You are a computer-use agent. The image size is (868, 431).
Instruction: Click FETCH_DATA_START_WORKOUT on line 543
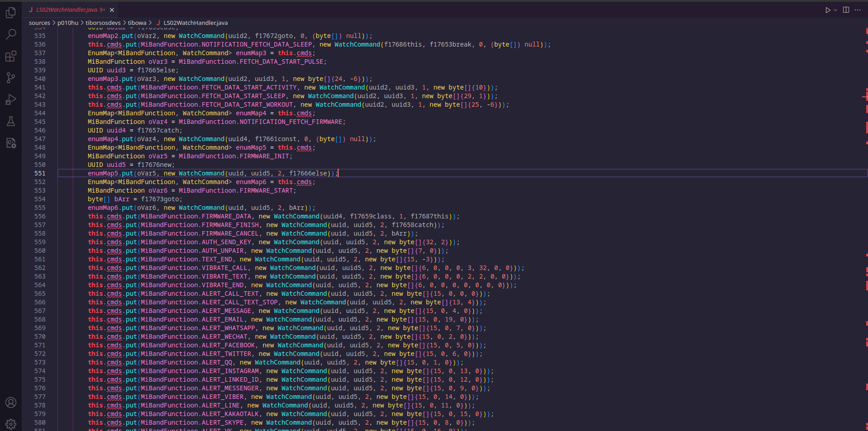[247, 104]
